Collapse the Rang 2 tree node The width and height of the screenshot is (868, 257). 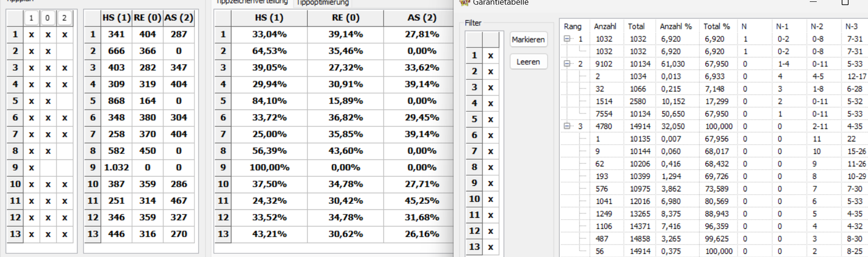tap(567, 64)
